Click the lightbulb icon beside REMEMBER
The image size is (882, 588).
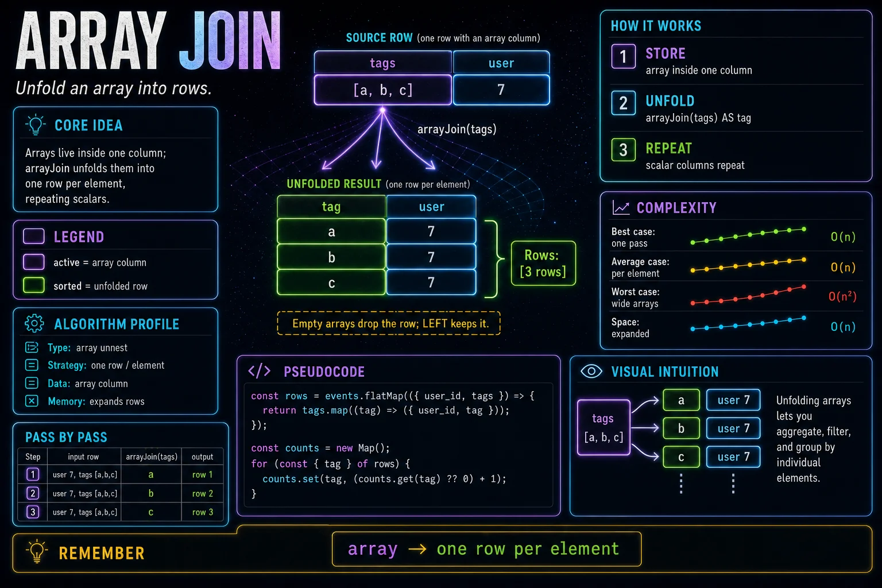tap(37, 551)
